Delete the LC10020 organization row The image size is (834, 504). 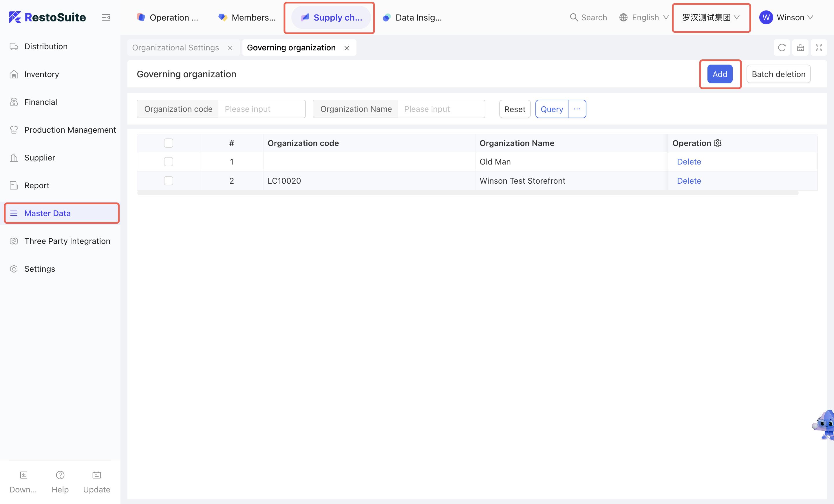tap(689, 181)
